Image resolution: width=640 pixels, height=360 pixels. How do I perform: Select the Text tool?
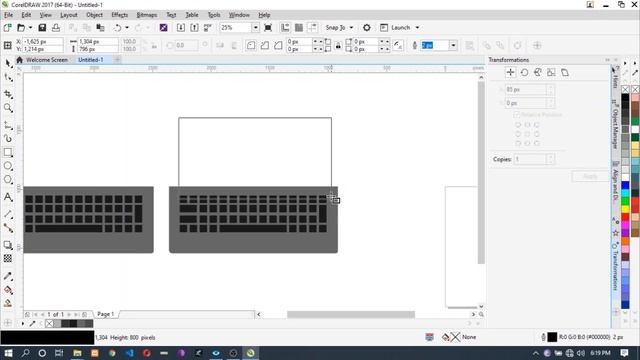(8, 197)
